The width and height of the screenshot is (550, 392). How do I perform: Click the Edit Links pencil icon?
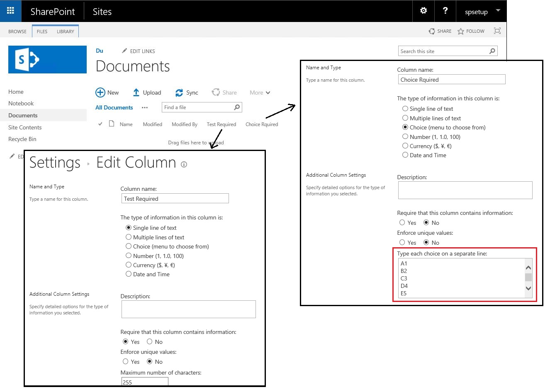point(124,51)
